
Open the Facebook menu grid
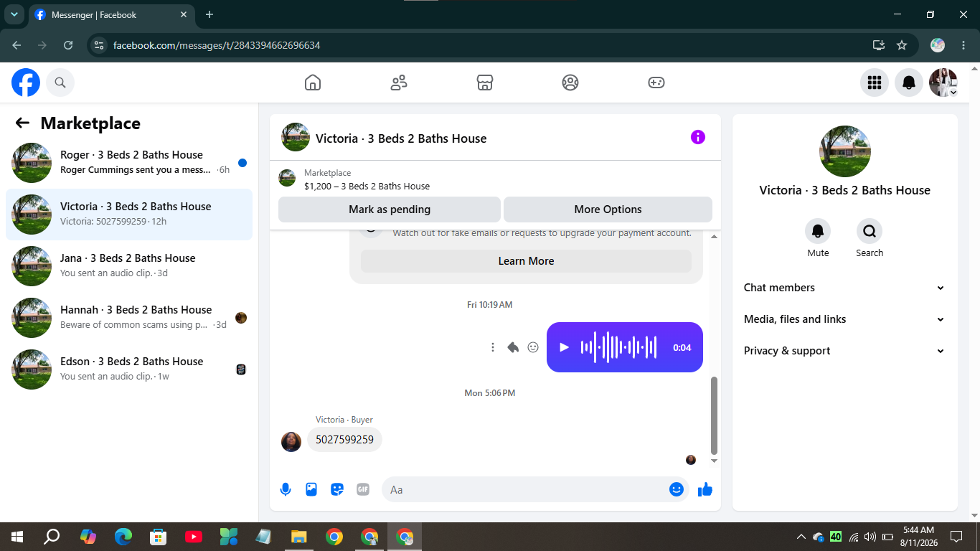click(x=875, y=83)
